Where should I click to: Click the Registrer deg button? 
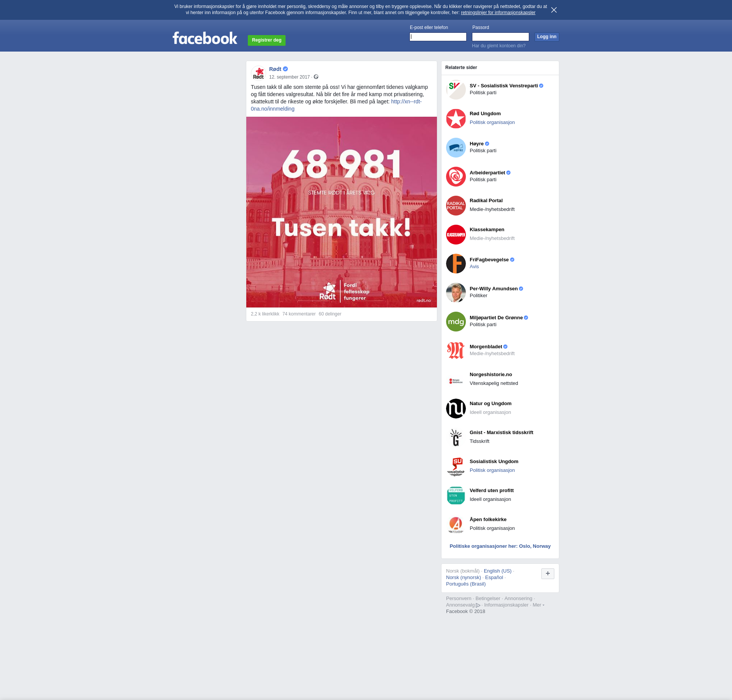click(266, 40)
